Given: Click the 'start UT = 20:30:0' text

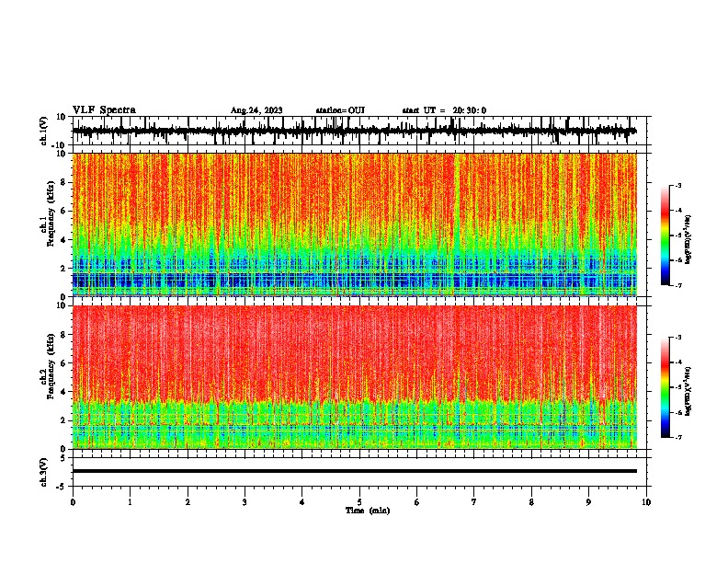Looking at the screenshot, I should (444, 110).
